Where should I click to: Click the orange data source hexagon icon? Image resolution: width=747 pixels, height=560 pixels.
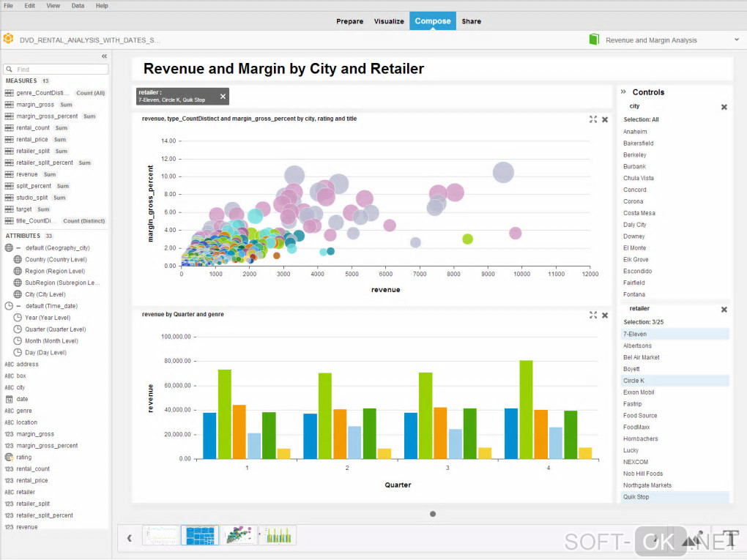tap(8, 39)
